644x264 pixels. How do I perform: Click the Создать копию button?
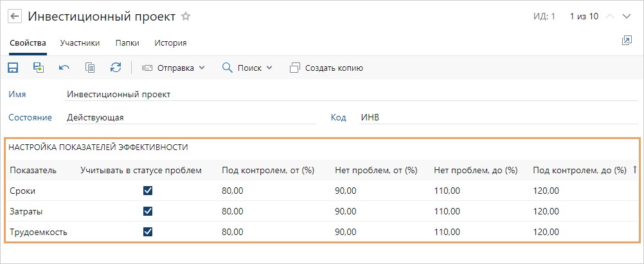tap(326, 68)
